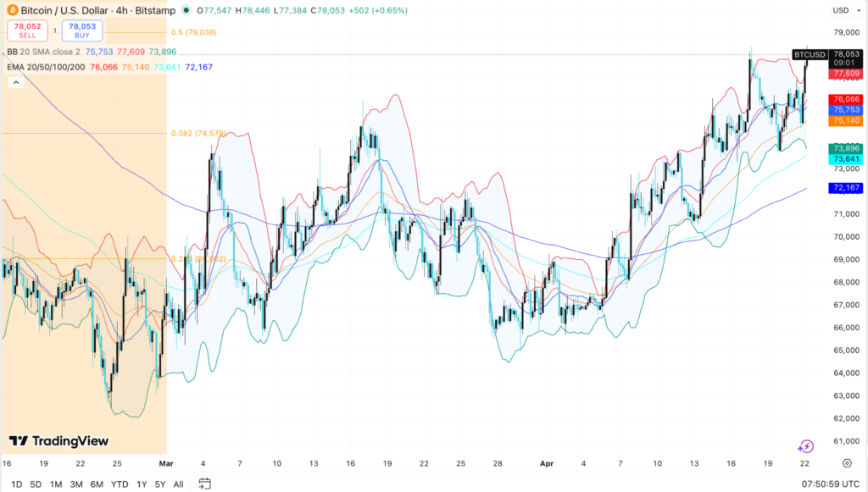Image resolution: width=868 pixels, height=492 pixels.
Task: Click the BTCUSD price label tag
Action: [x=810, y=54]
